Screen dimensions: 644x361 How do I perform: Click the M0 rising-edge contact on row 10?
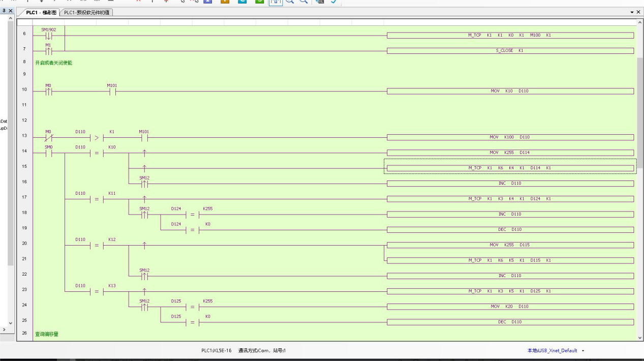pyautogui.click(x=49, y=92)
